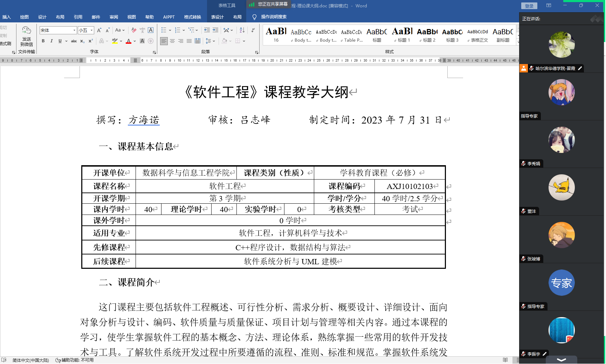Click the strikethrough abc icon
Viewport: 606px width, 364px height.
click(x=74, y=41)
